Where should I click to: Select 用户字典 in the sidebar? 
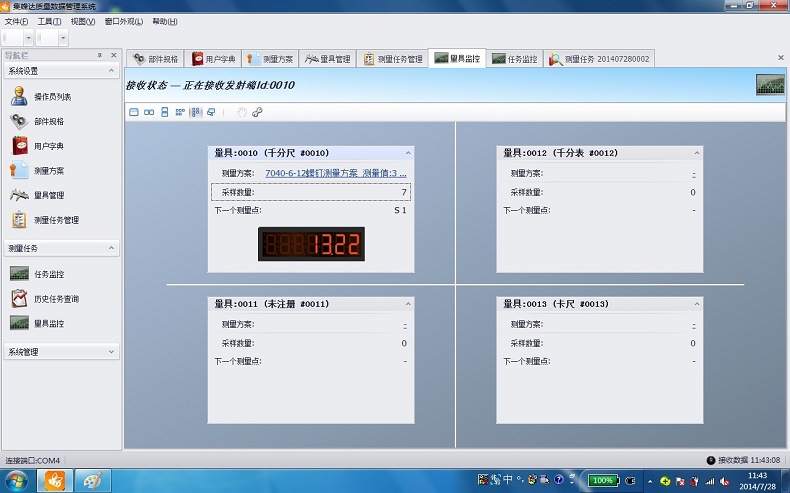[x=48, y=146]
